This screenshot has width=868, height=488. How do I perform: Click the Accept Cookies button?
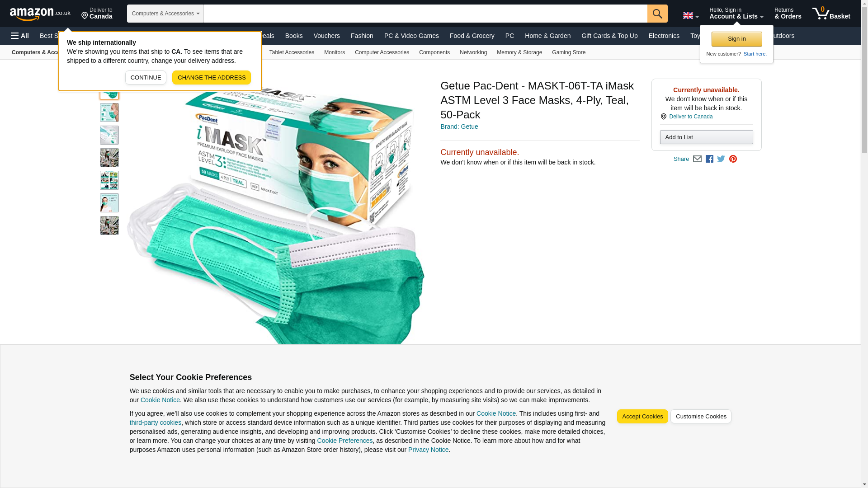[642, 417]
